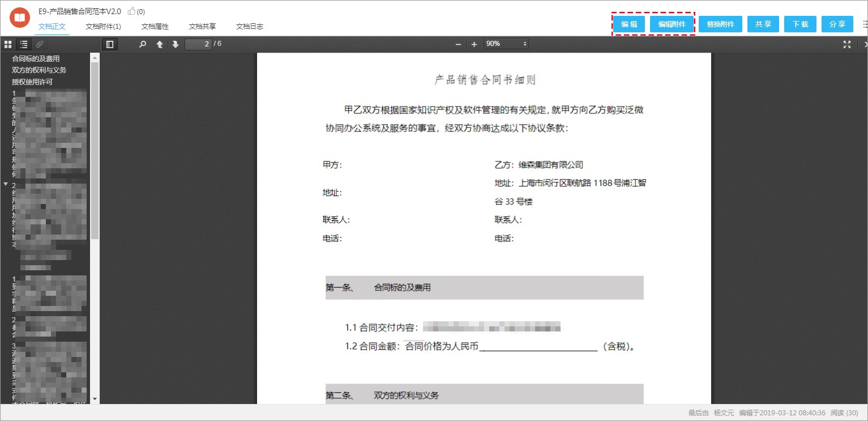Viewport: 868px width, 421px height.
Task: Click the orange book document logo
Action: (x=20, y=18)
